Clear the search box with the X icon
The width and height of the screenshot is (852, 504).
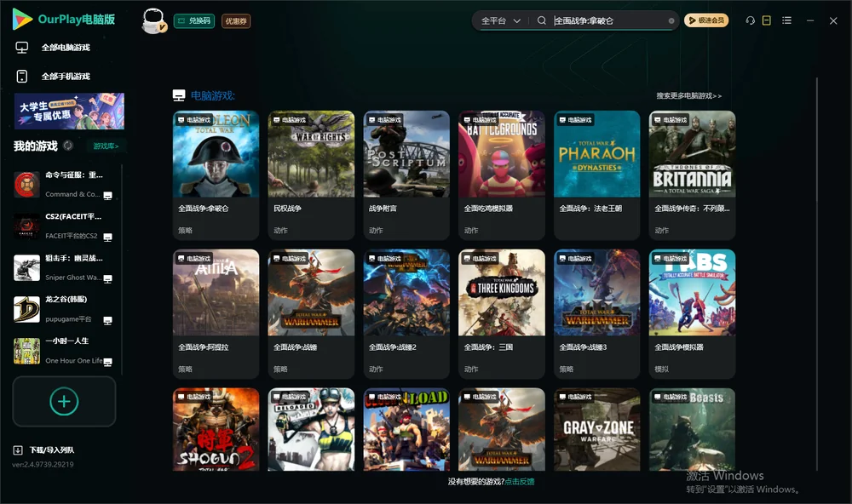(x=671, y=21)
